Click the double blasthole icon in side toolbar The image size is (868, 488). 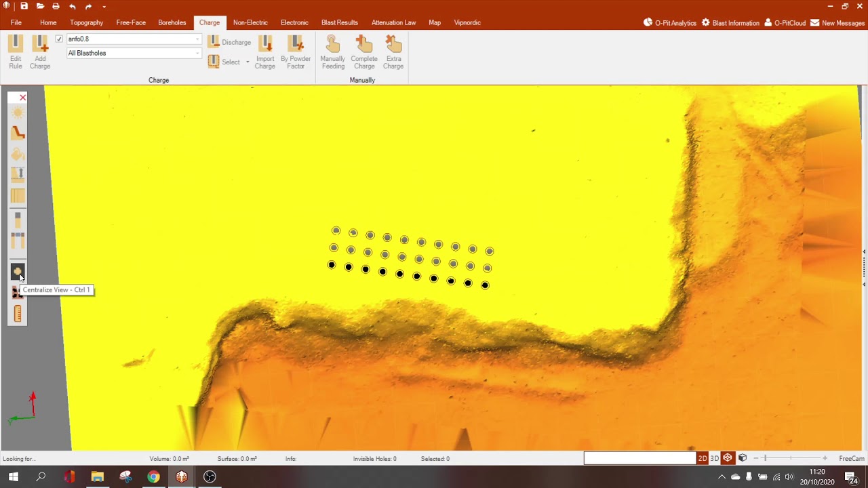pyautogui.click(x=18, y=241)
